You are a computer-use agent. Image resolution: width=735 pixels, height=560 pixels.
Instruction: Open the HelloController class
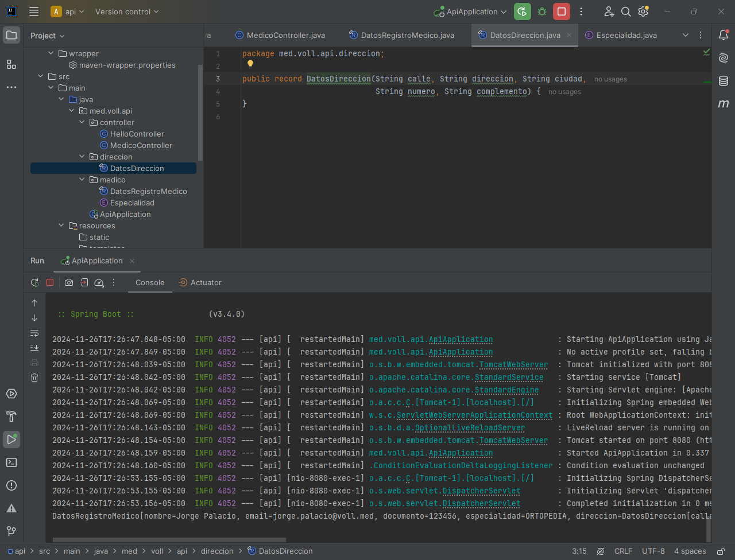click(131, 134)
